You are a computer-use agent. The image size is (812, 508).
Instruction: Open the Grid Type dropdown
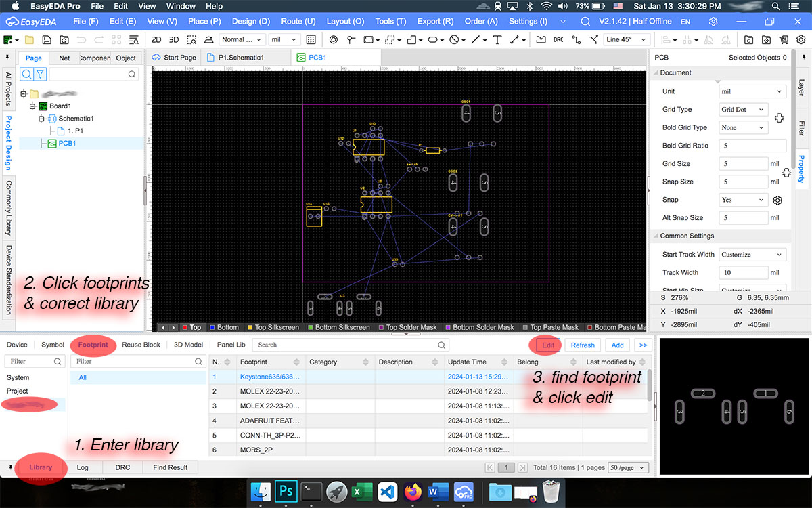point(743,109)
